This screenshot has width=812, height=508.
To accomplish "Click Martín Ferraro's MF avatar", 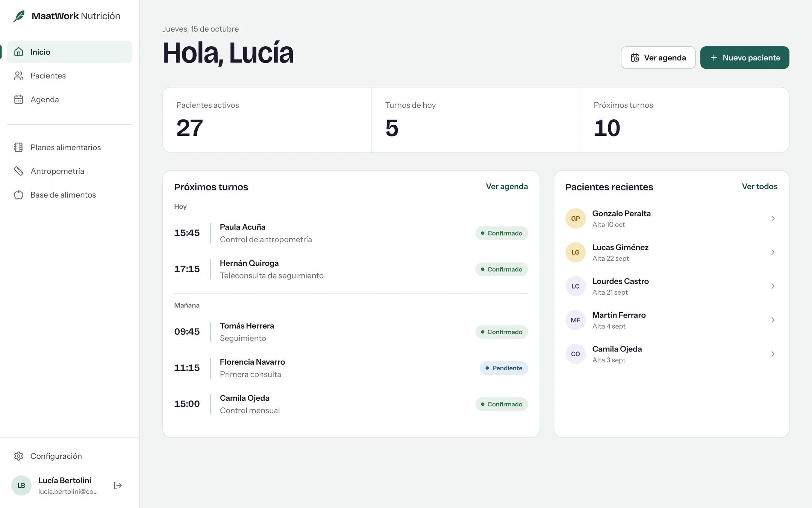I will (576, 320).
